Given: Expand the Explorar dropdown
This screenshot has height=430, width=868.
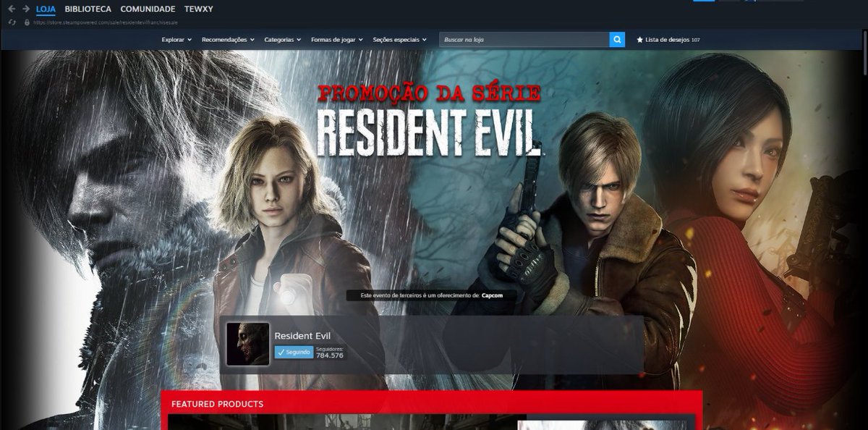Looking at the screenshot, I should (176, 40).
